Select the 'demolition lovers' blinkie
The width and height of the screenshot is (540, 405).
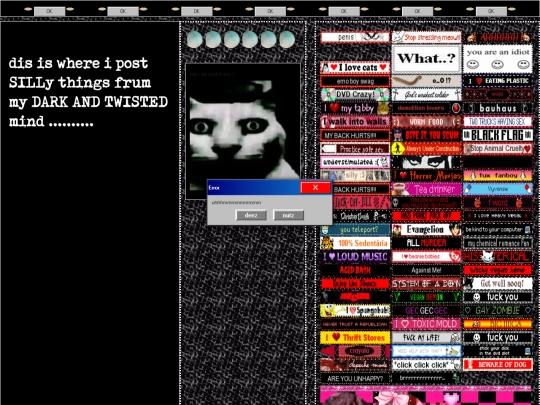pos(426,108)
